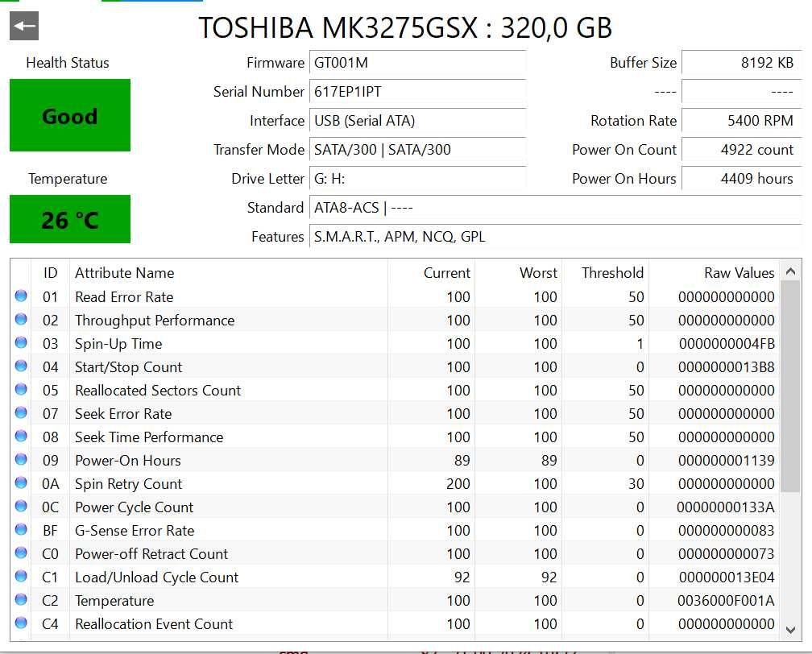Select the Power-On Hours attribute name
This screenshot has width=812, height=654.
128,461
